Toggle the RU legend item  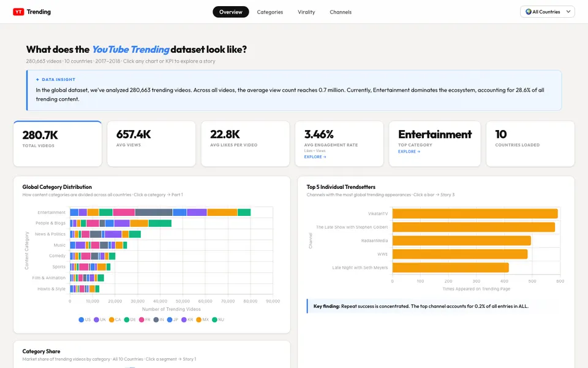(x=218, y=320)
